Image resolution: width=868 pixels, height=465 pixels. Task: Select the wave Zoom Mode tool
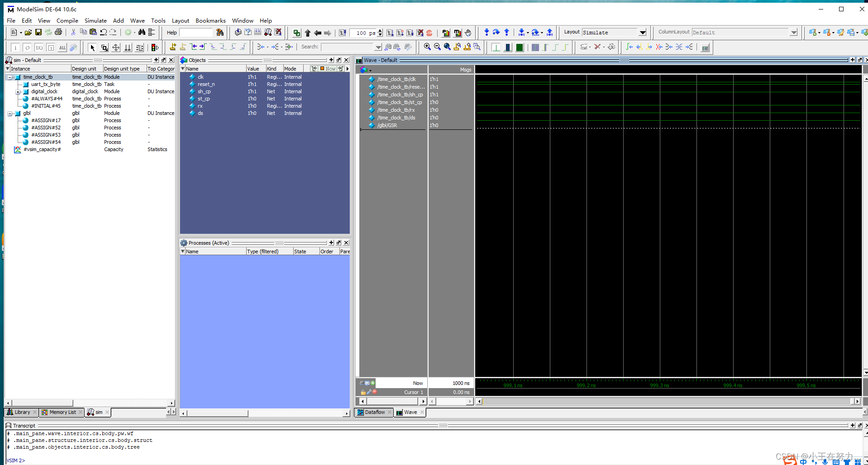[x=105, y=47]
